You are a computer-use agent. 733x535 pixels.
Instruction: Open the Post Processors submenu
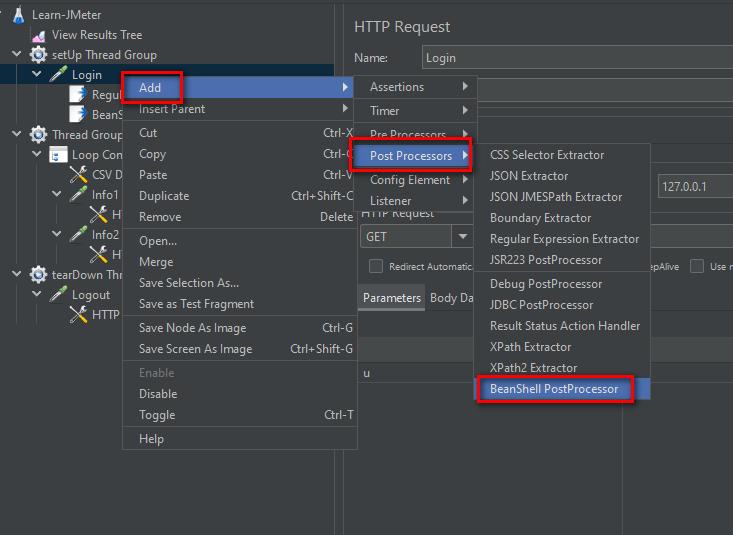click(x=411, y=156)
